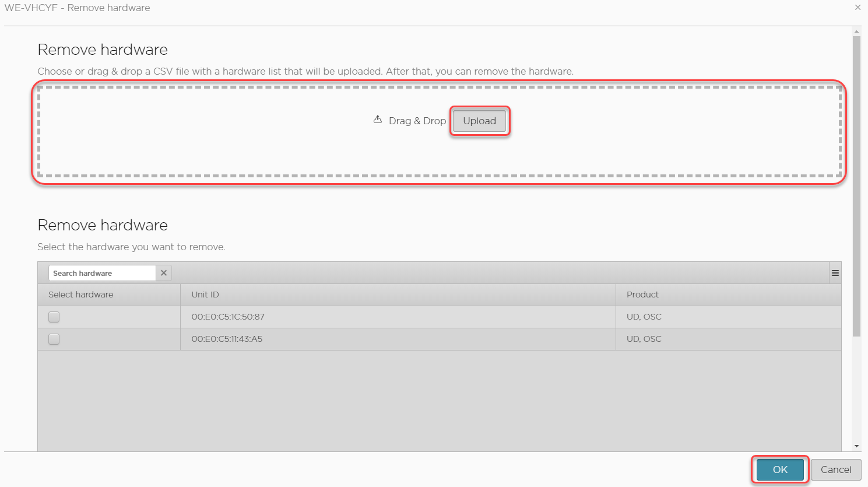Viewport: 868px width, 487px height.
Task: Click the scrollbar down arrow
Action: pyautogui.click(x=856, y=446)
